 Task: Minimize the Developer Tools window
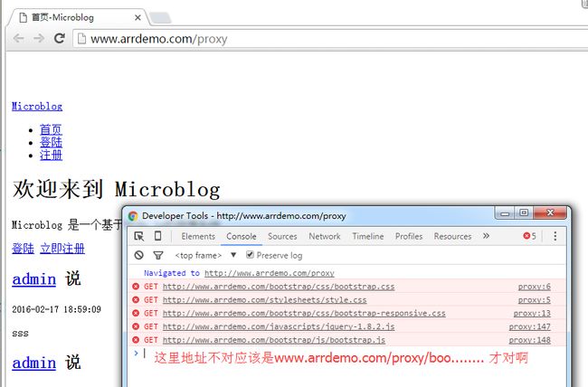pos(505,213)
